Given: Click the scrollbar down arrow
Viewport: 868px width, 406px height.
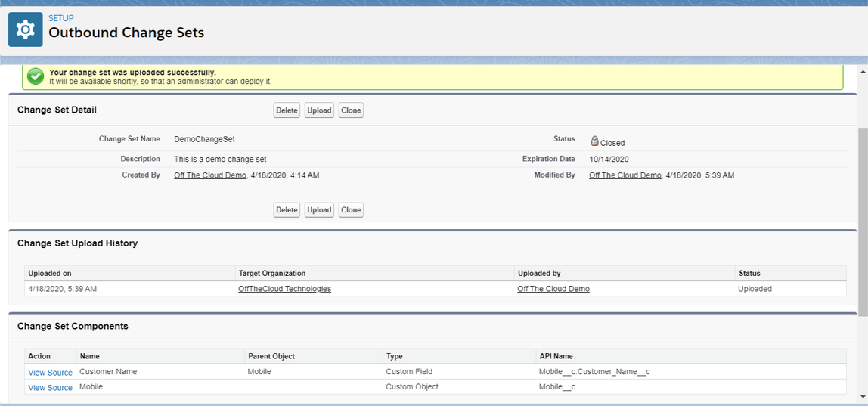Looking at the screenshot, I should pyautogui.click(x=863, y=397).
